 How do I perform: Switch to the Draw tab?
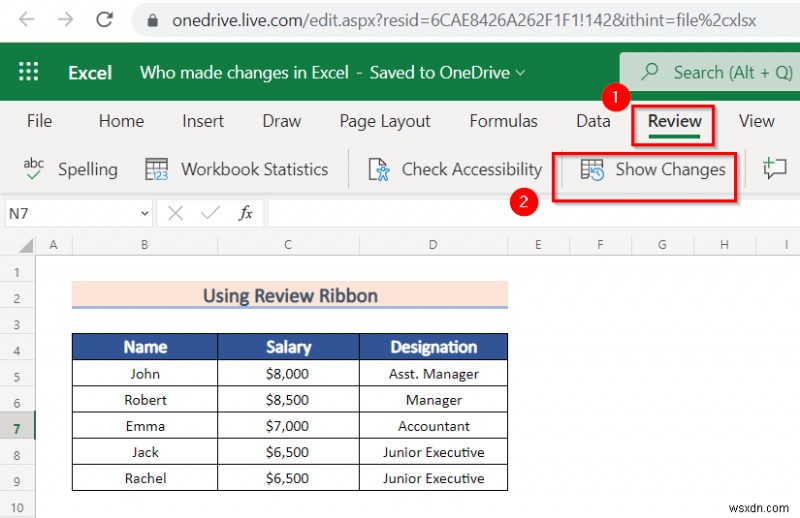click(282, 121)
